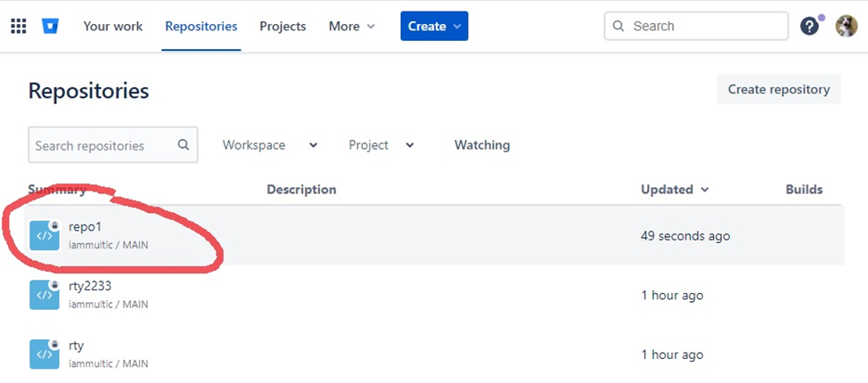Open the help question mark icon
This screenshot has height=383, width=868.
(x=809, y=26)
